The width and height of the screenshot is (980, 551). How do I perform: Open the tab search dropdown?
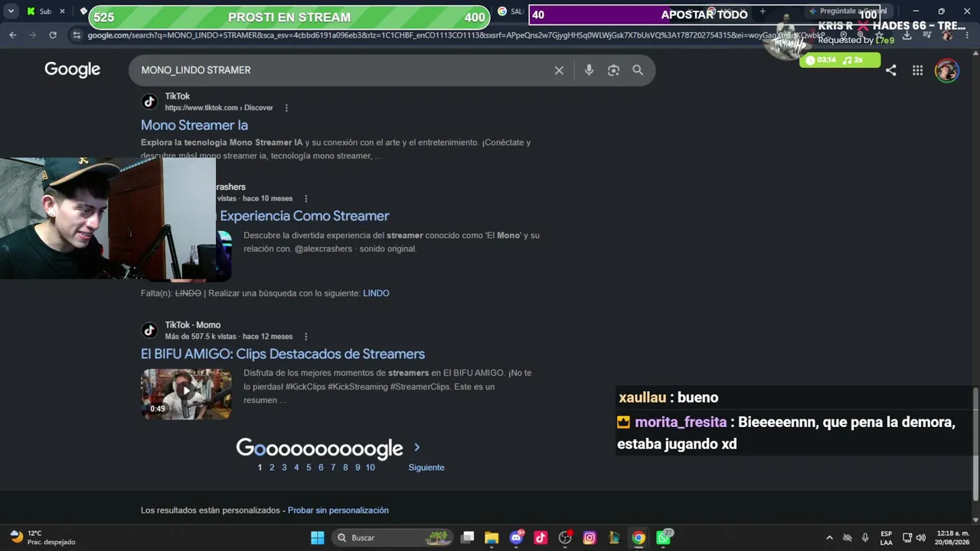point(11,11)
